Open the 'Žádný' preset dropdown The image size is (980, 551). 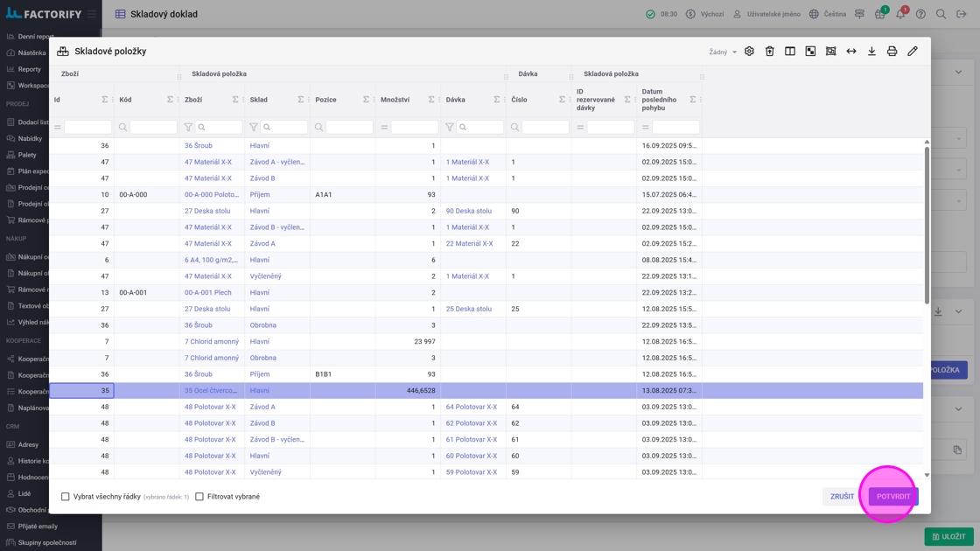(x=723, y=52)
